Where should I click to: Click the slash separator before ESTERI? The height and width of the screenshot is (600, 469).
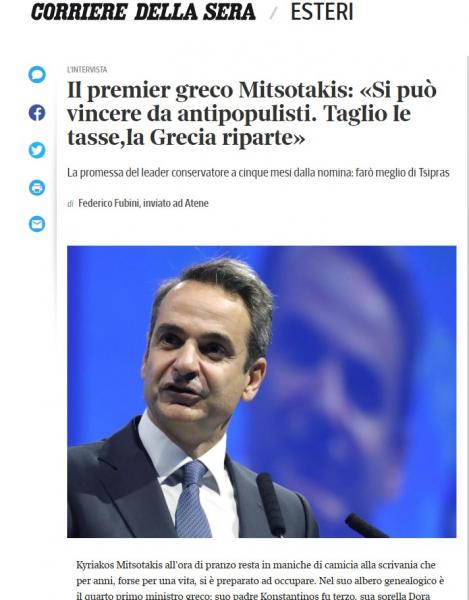(x=274, y=13)
